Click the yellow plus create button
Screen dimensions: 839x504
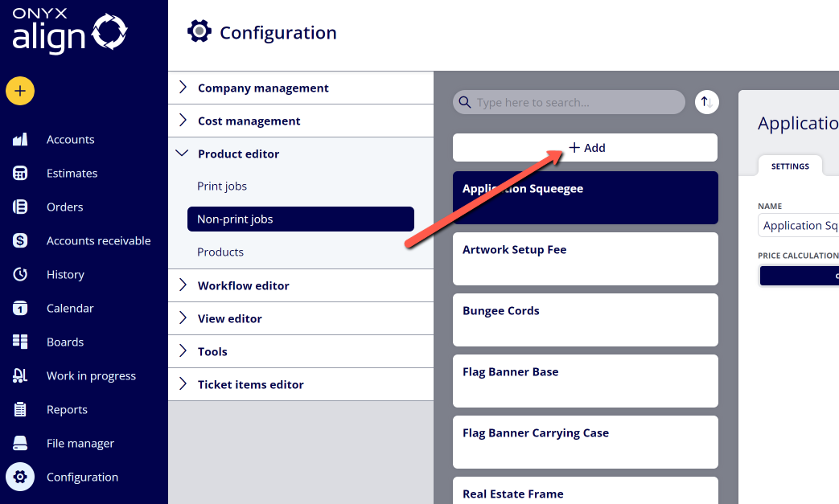click(20, 91)
